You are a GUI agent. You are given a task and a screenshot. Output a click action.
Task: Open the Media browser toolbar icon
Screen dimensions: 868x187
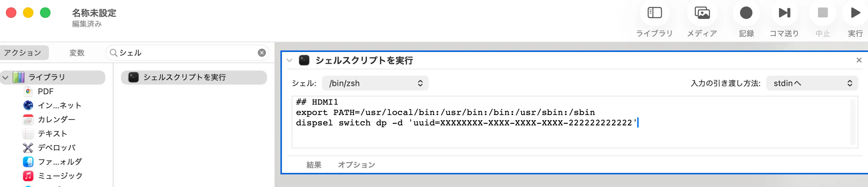(x=702, y=13)
